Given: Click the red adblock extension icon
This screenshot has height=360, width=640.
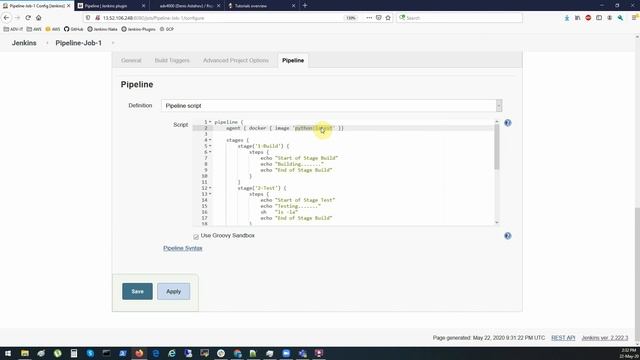Looking at the screenshot, I should pos(588,18).
